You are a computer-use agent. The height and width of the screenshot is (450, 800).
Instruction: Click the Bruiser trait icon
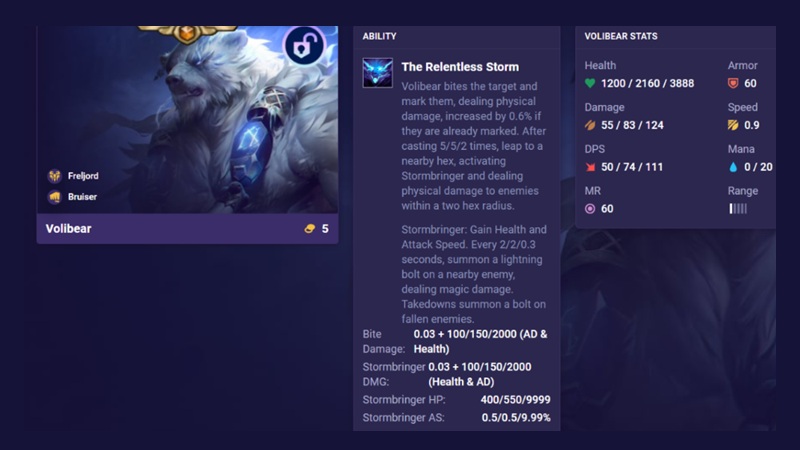point(55,197)
